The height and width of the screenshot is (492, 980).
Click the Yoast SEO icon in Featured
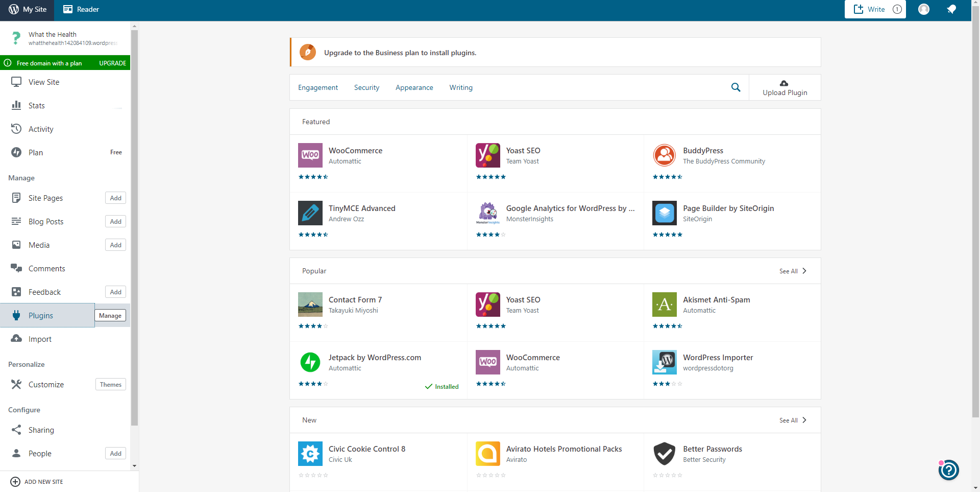coord(488,155)
